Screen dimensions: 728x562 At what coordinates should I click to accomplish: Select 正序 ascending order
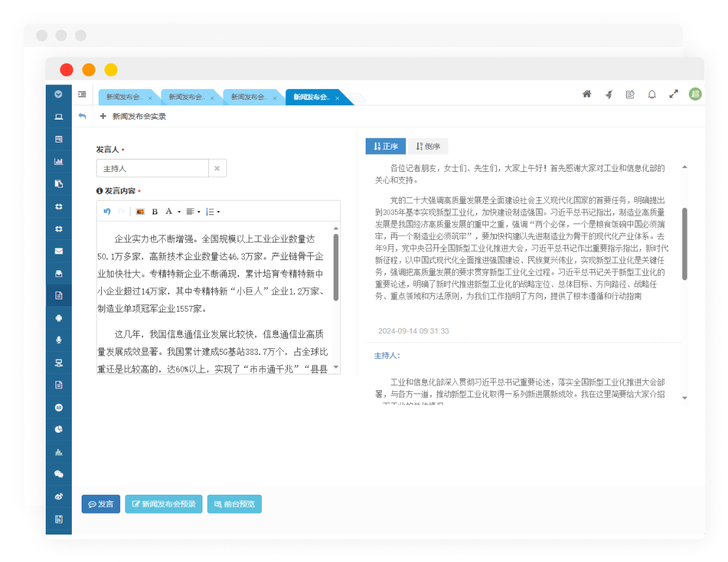tap(385, 146)
